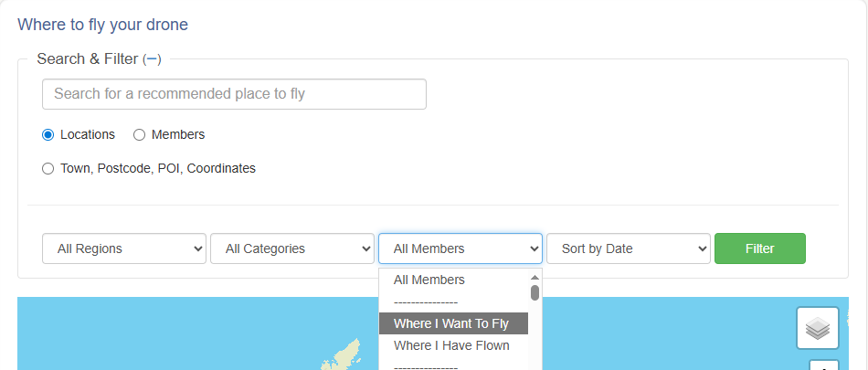Close the All Members dropdown box

[x=460, y=248]
